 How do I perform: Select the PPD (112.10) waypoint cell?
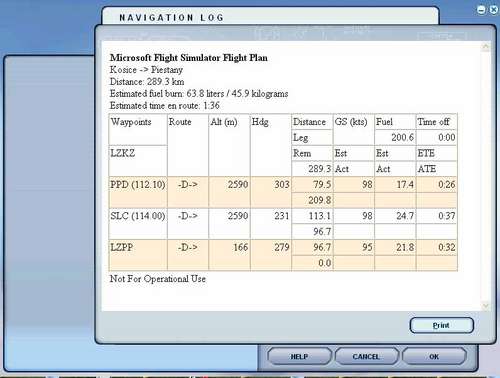(138, 192)
